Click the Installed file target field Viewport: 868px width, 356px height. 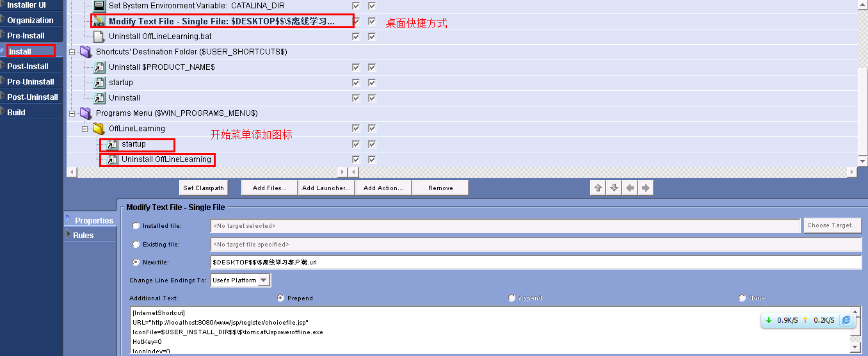point(506,226)
